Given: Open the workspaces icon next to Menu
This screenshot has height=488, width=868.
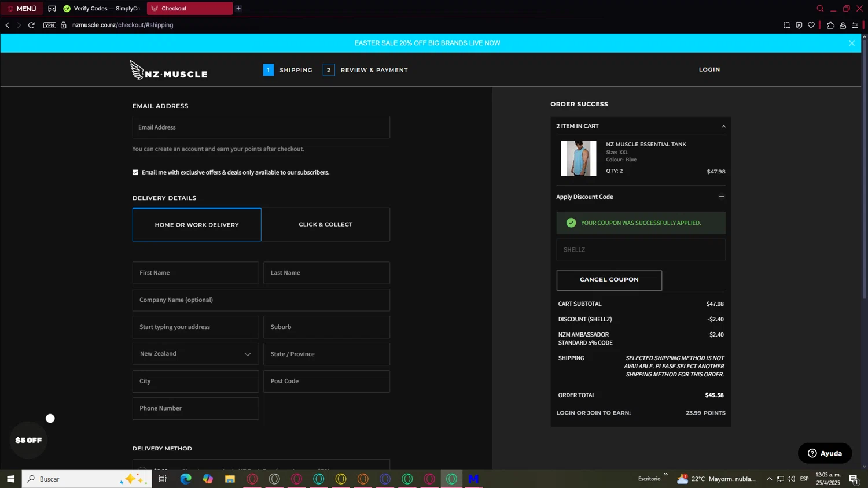Looking at the screenshot, I should click(x=52, y=9).
